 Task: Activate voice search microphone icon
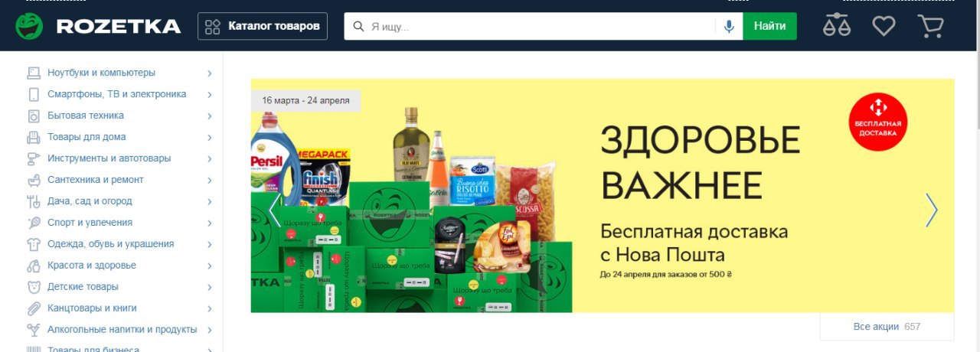click(x=729, y=26)
